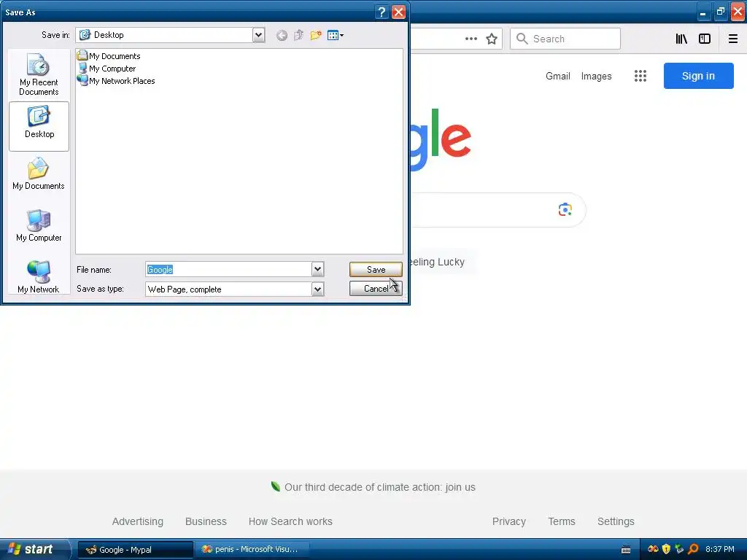The width and height of the screenshot is (747, 560).
Task: Open the browser Library icon
Action: click(x=681, y=39)
